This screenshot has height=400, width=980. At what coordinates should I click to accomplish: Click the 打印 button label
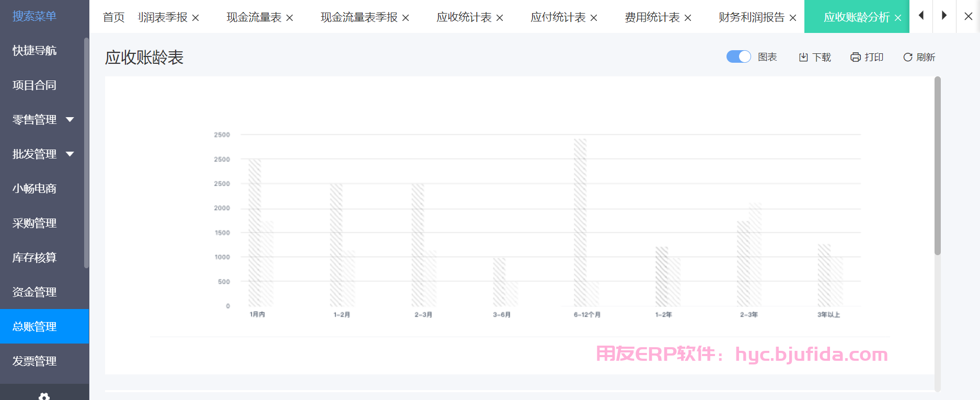click(x=874, y=57)
